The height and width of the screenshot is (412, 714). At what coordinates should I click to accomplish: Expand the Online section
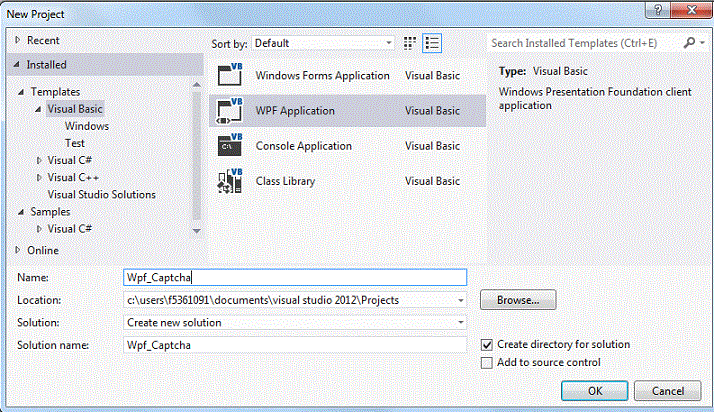pos(18,250)
